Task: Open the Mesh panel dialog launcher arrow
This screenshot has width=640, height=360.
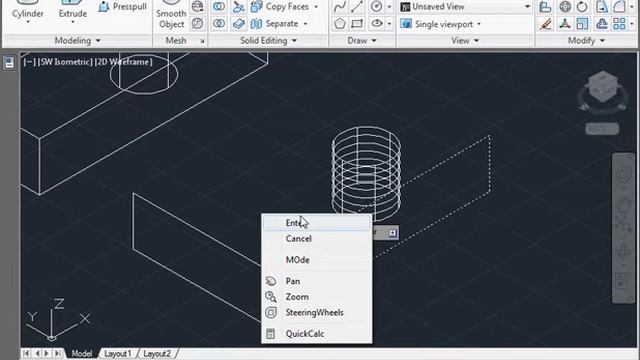Action: pyautogui.click(x=202, y=41)
